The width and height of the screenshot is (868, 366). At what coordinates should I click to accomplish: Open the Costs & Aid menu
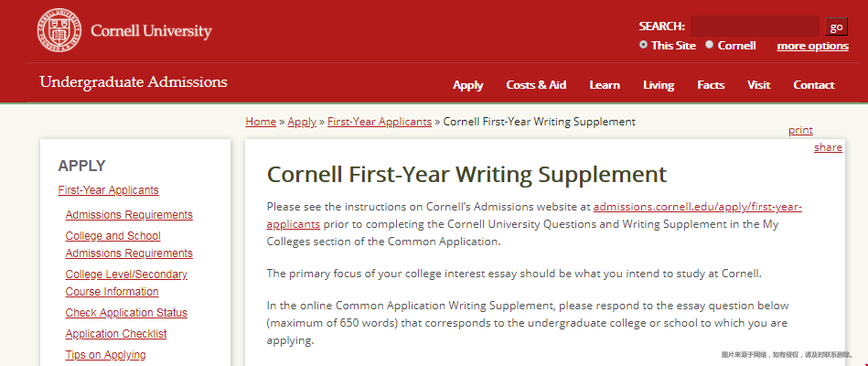536,85
